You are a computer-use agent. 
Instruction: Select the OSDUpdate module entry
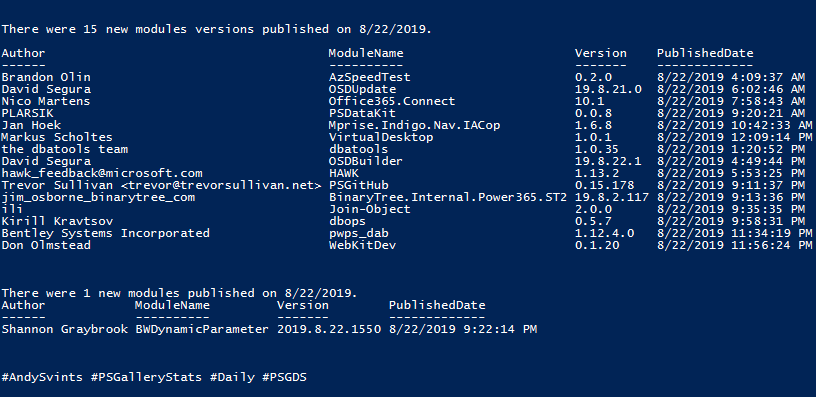tap(362, 89)
